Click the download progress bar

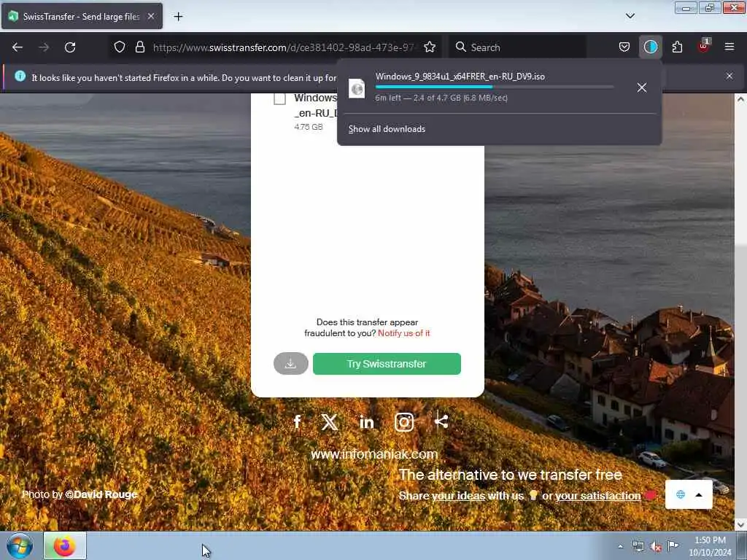[494, 87]
